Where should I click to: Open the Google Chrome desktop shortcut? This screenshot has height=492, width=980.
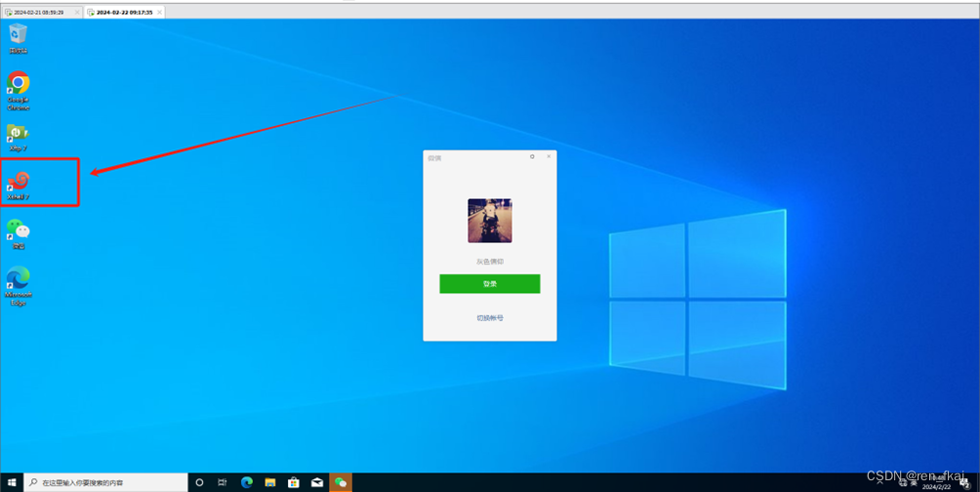pyautogui.click(x=19, y=90)
